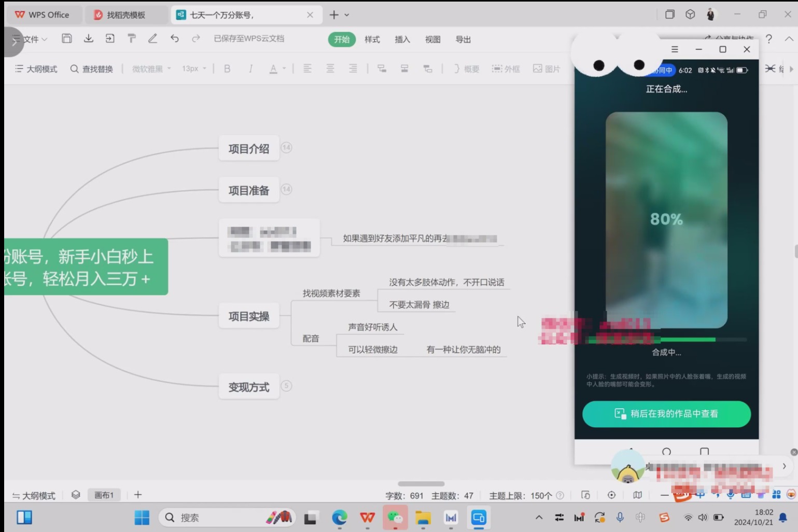Viewport: 798px width, 532px height.
Task: Click 大纲模式 in the toolbar
Action: [x=36, y=68]
